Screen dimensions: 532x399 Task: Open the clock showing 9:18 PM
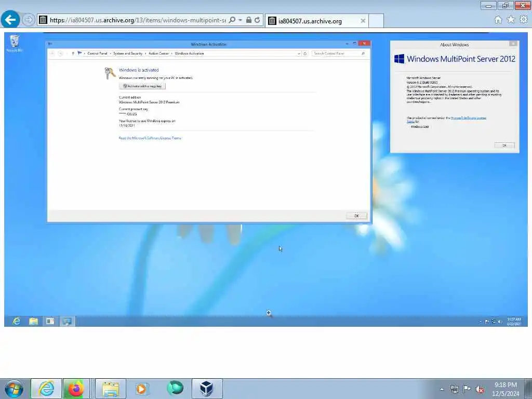click(x=506, y=389)
